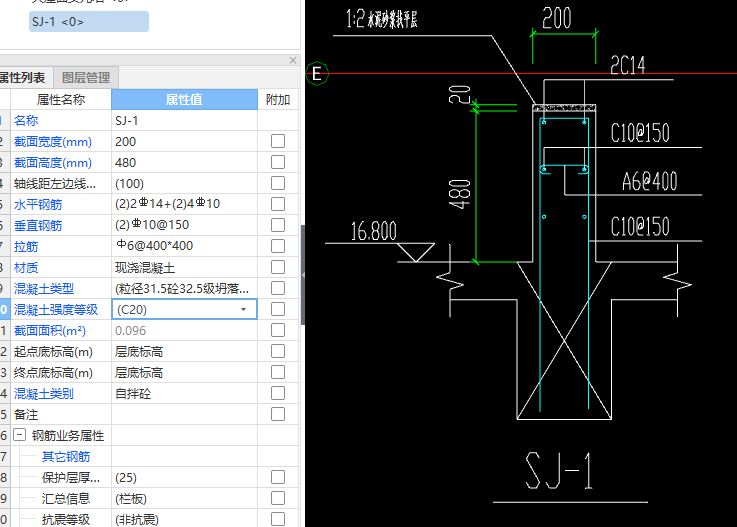The image size is (737, 527).
Task: Select the 其它钢筋 property row
Action: coord(65,457)
